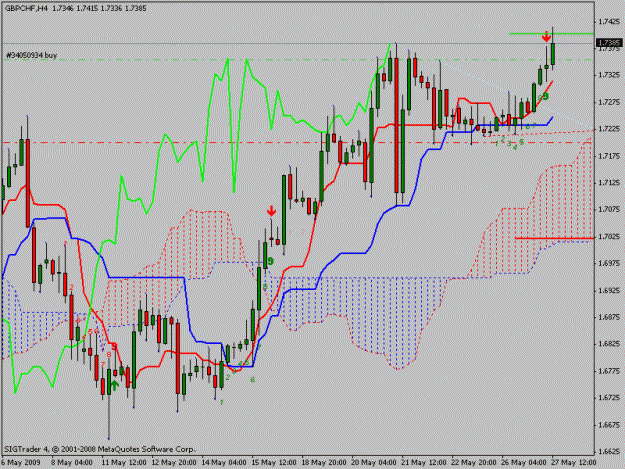This screenshot has width=625, height=469.
Task: Click the 21 May 12:00 time label
Action: point(424,462)
